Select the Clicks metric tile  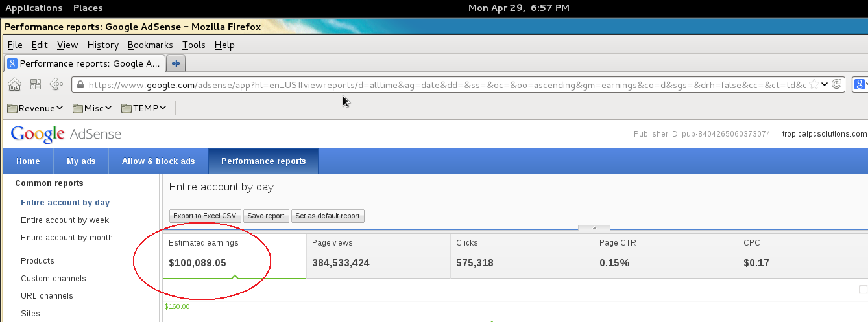tap(522, 256)
